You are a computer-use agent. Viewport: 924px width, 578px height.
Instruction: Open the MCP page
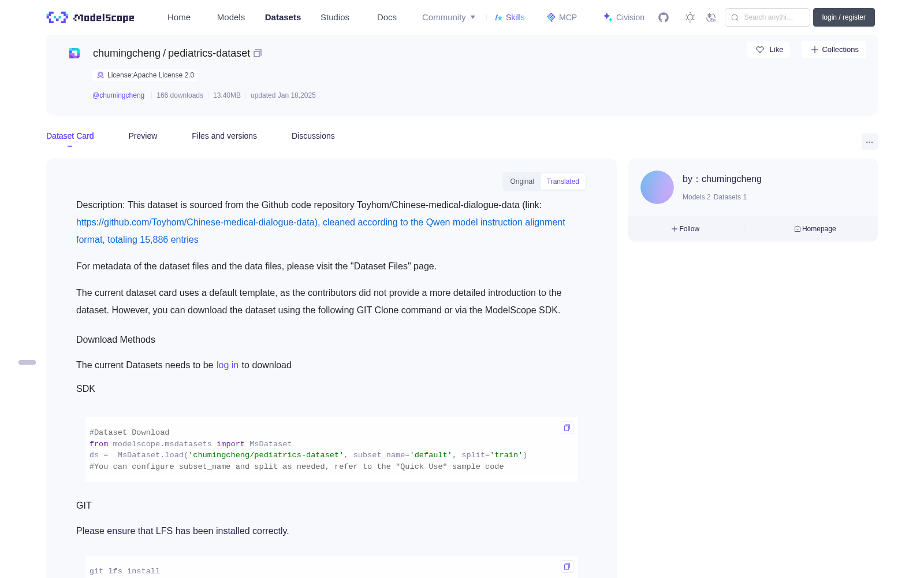pos(561,17)
